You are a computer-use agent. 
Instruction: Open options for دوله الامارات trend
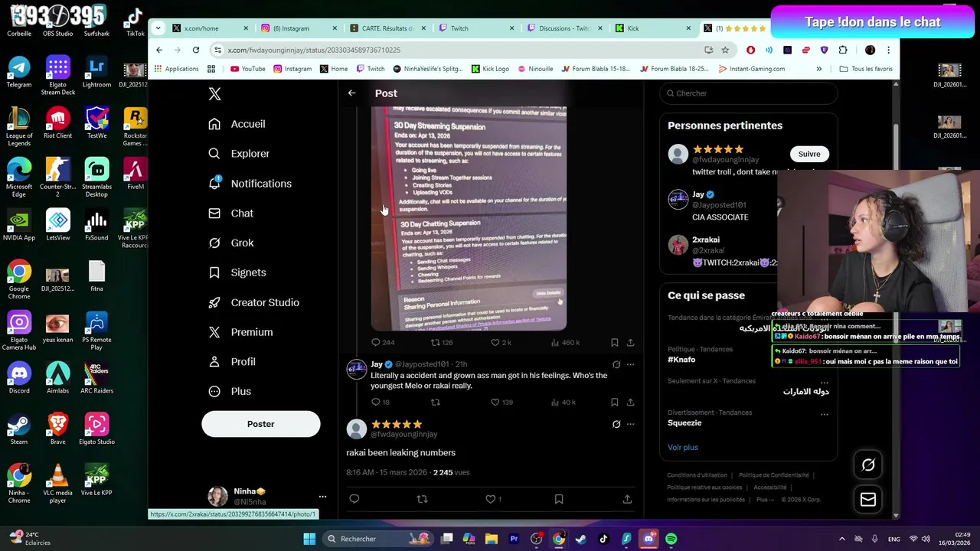[x=824, y=382]
